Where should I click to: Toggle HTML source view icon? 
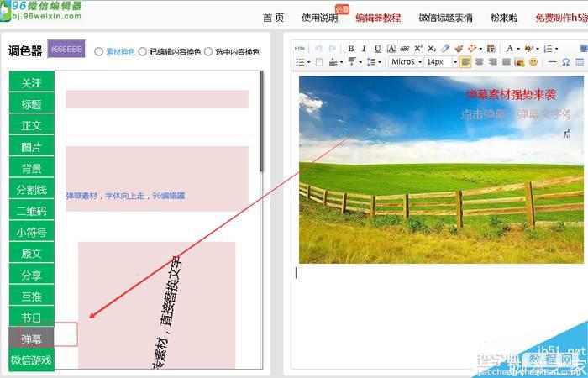[300, 49]
